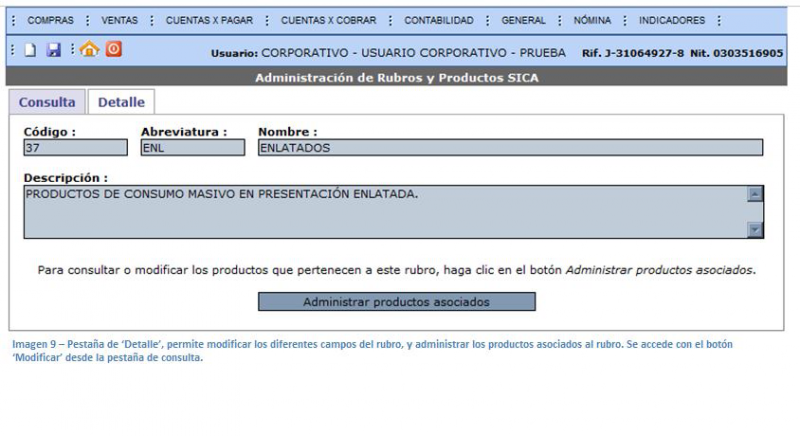Open the INDICADORES menu
The width and height of the screenshot is (800, 436).
tap(672, 20)
